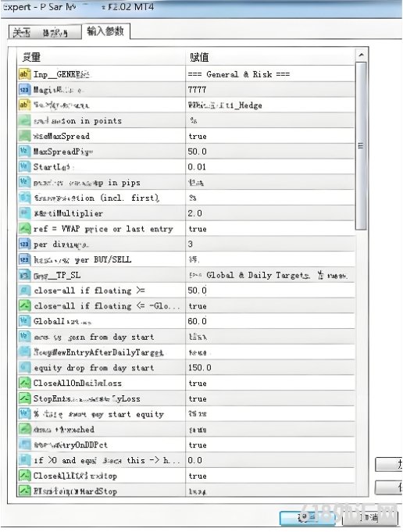Click the string icon beside Inp__GENERAL row

[x=24, y=74]
